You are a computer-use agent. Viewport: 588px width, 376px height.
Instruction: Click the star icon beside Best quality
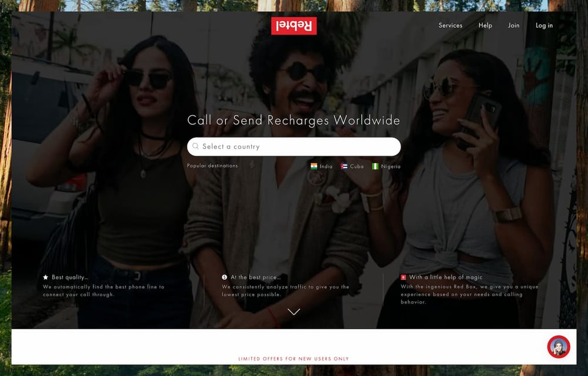tap(45, 277)
